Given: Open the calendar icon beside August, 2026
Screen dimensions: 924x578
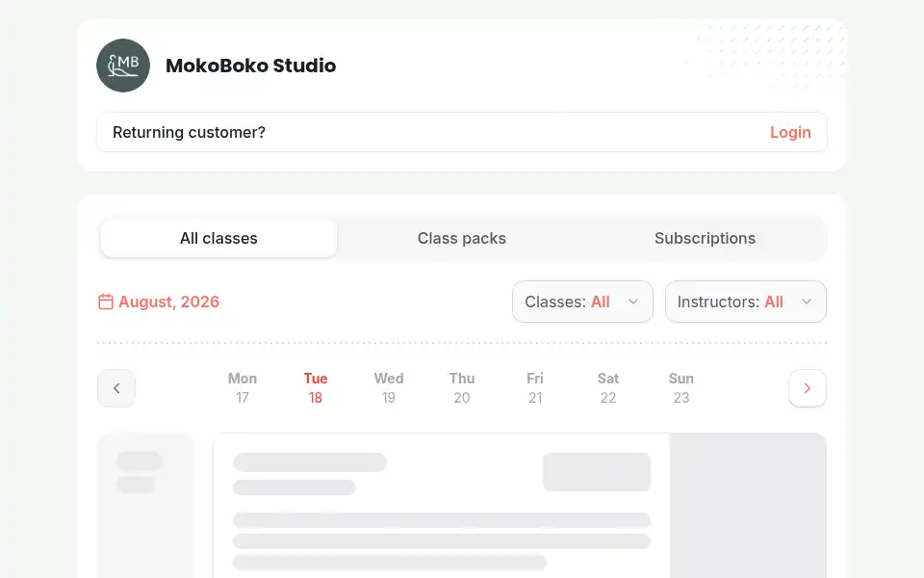Looking at the screenshot, I should click(106, 302).
